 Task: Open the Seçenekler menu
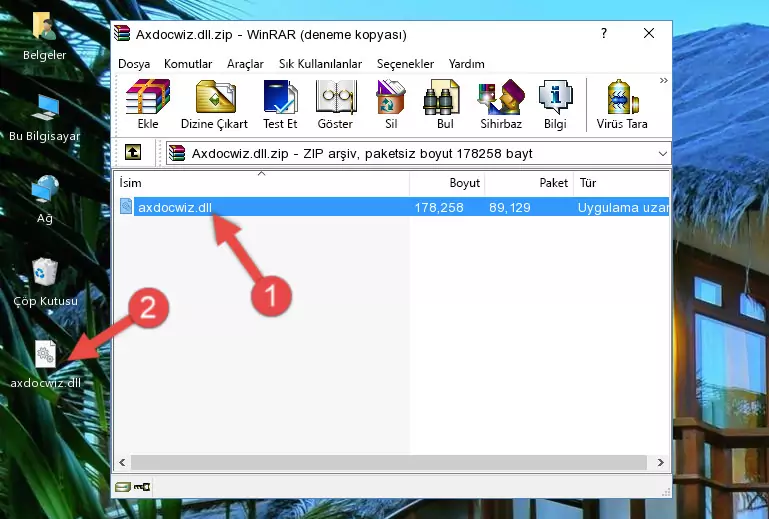(x=405, y=64)
